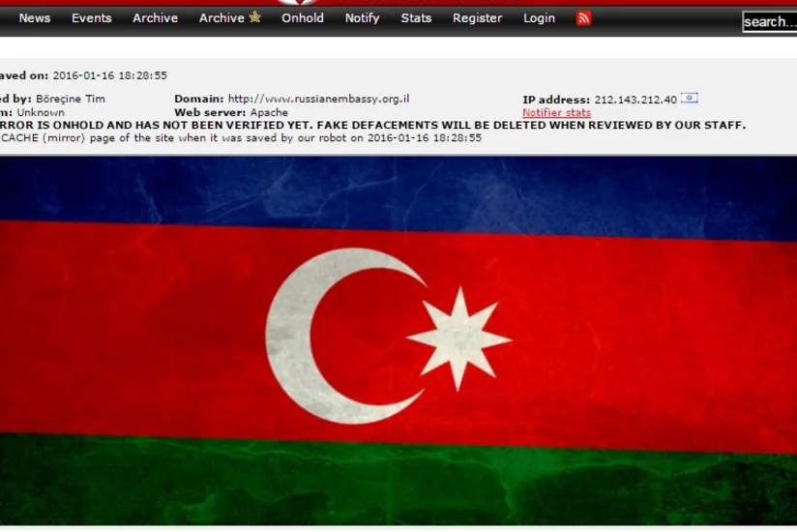Click the gold star next to Archive

[x=254, y=17]
